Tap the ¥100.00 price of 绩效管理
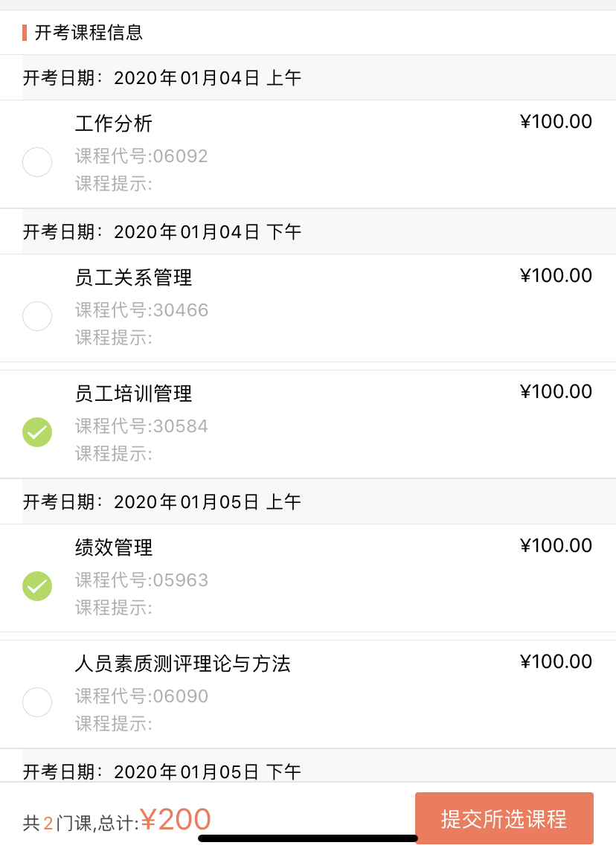 coord(556,546)
